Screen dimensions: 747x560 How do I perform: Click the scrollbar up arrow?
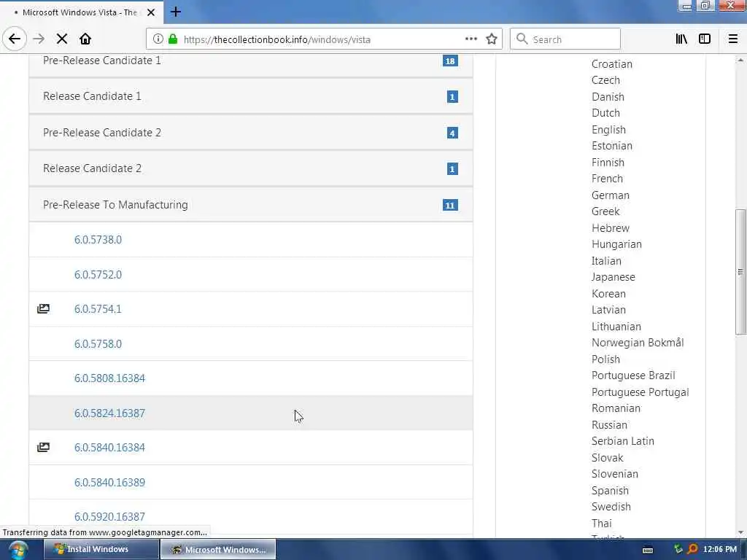(740, 60)
